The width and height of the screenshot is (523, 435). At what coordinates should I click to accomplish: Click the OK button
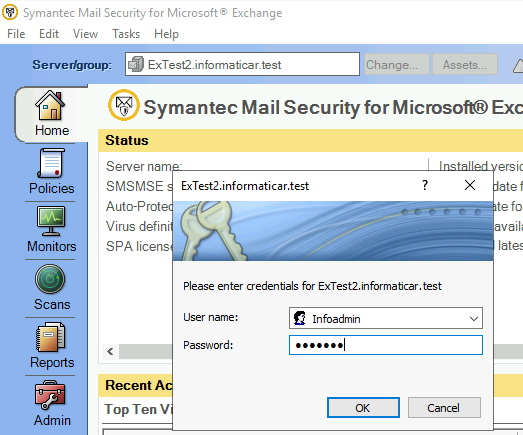point(363,408)
